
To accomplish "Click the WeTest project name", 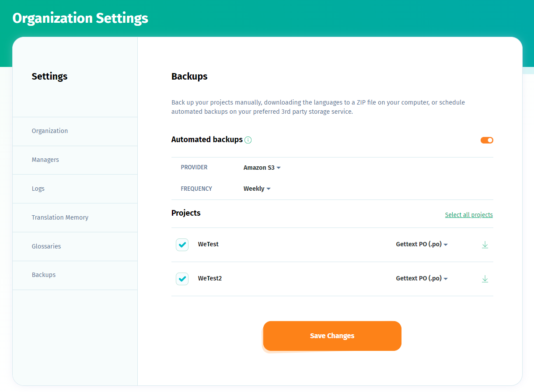I will point(208,244).
